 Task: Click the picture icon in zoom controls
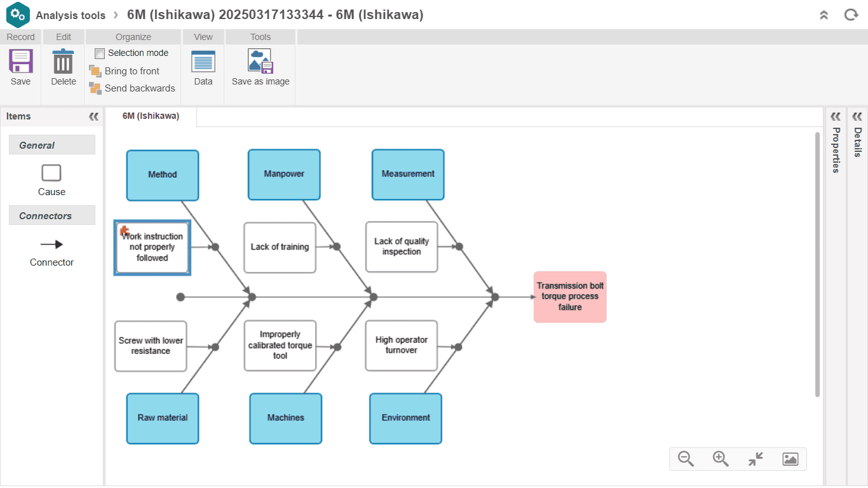[790, 459]
